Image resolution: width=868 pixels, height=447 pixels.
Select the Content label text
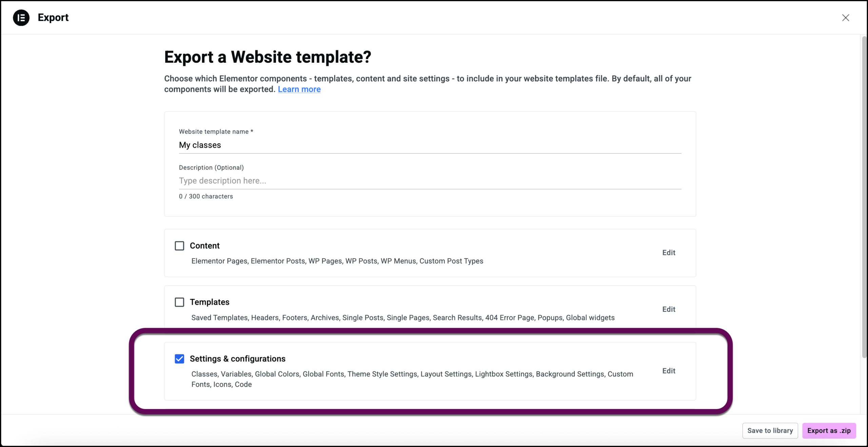click(204, 246)
